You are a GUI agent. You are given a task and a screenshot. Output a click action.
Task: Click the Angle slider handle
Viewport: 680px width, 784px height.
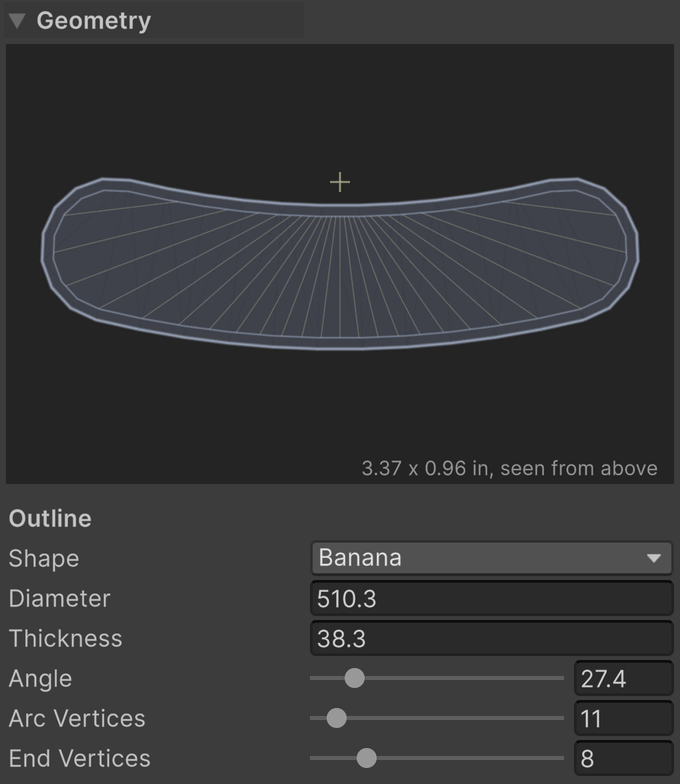click(x=354, y=678)
